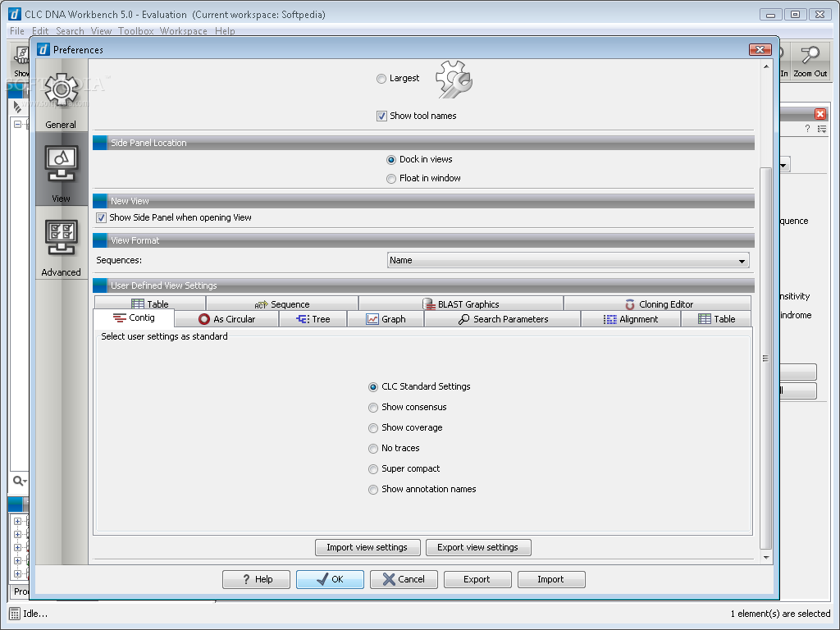This screenshot has width=840, height=630.
Task: Select Float in window option
Action: pos(391,178)
